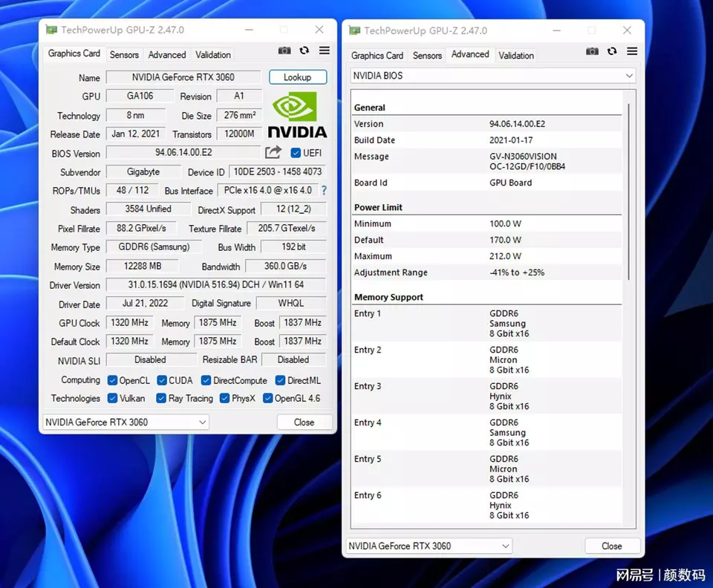Click the refresh icon in left window
The width and height of the screenshot is (713, 588).
tap(305, 50)
